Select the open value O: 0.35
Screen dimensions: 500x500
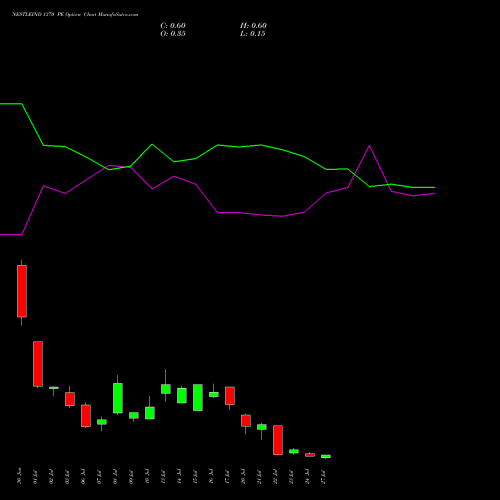point(173,34)
